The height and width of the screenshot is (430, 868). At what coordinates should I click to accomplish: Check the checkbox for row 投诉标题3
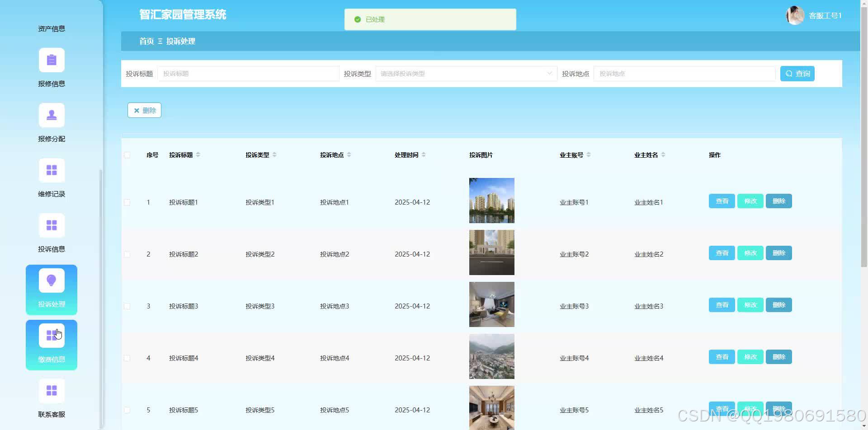pos(127,306)
